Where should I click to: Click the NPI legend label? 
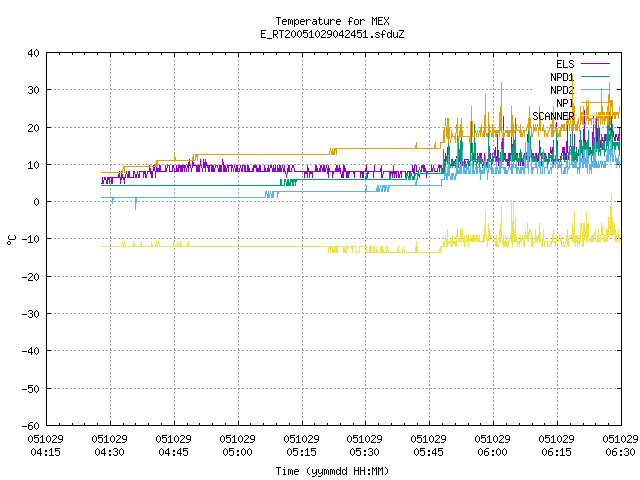tap(565, 103)
